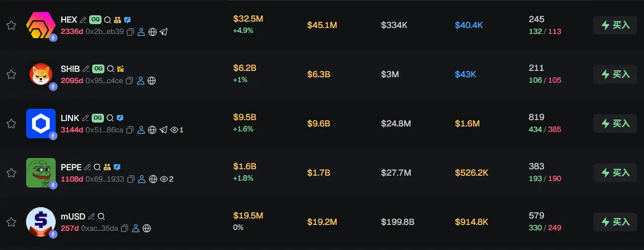
Task: Click the 买入 button on mUSD row
Action: 615,222
